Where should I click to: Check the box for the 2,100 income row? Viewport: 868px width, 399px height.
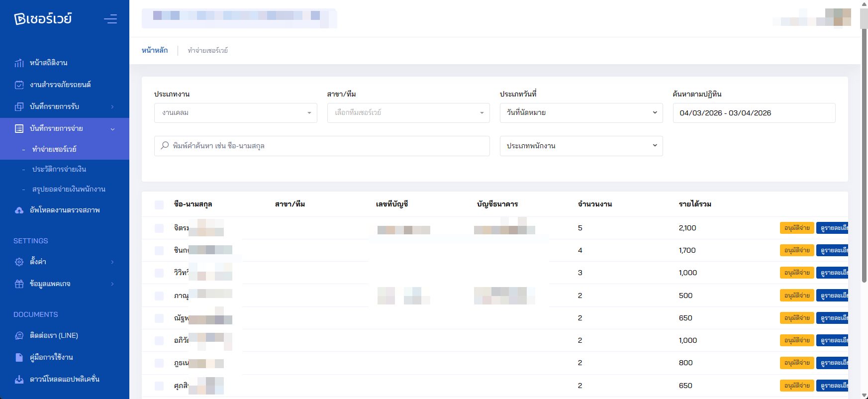[x=159, y=228]
